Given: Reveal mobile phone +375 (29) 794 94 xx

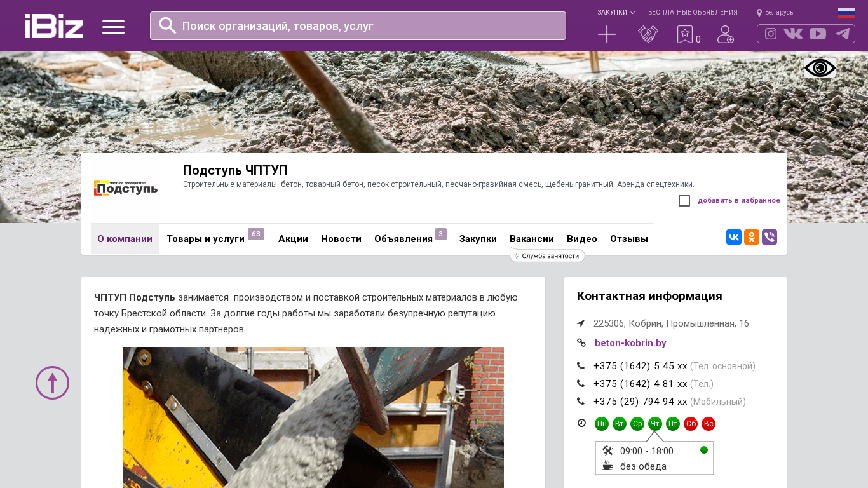Looking at the screenshot, I should pos(641,402).
